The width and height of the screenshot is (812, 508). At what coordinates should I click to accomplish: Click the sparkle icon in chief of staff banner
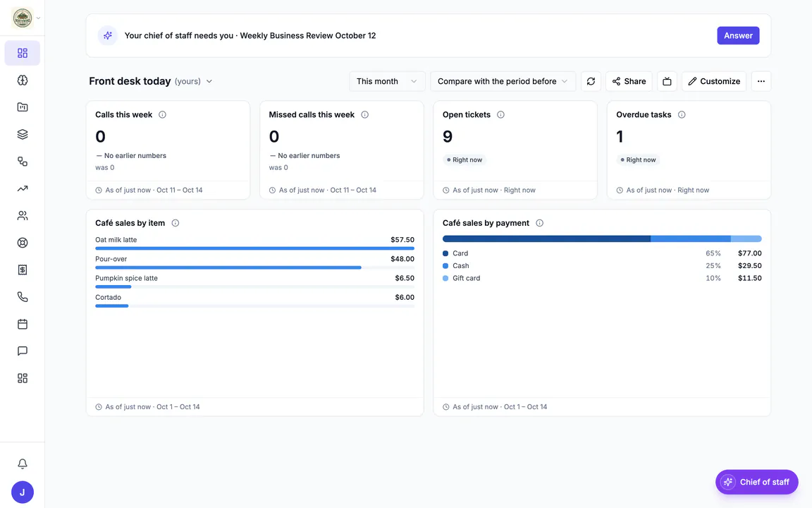point(108,36)
